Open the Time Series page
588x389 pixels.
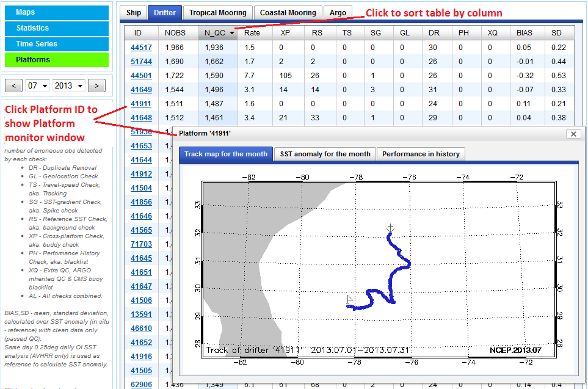pos(56,44)
